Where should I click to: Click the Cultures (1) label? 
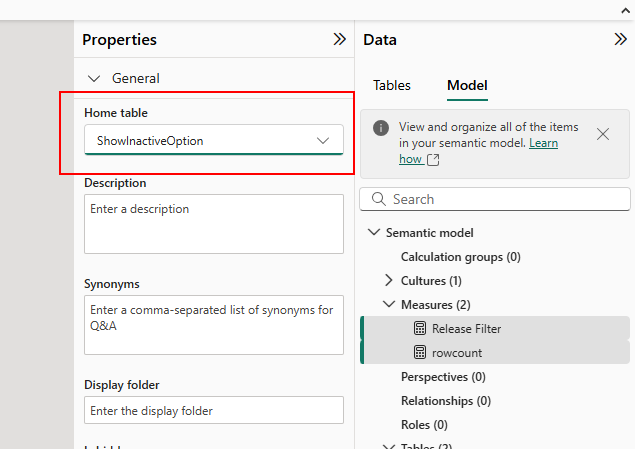pyautogui.click(x=431, y=281)
